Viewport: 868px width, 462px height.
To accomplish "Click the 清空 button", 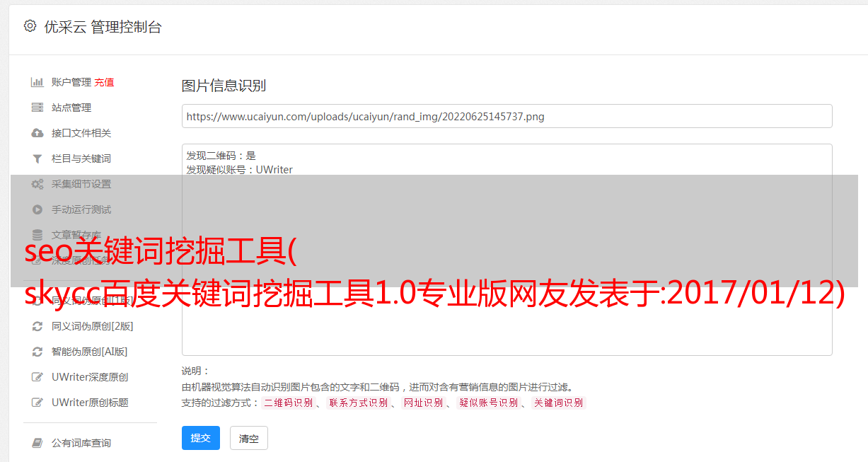I will point(249,438).
